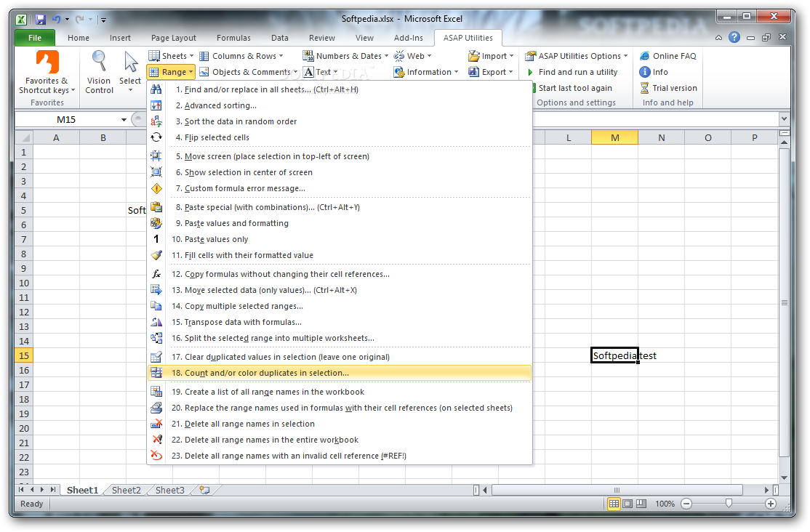This screenshot has height=532, width=810.
Task: Open the Import dropdown
Action: coord(491,56)
